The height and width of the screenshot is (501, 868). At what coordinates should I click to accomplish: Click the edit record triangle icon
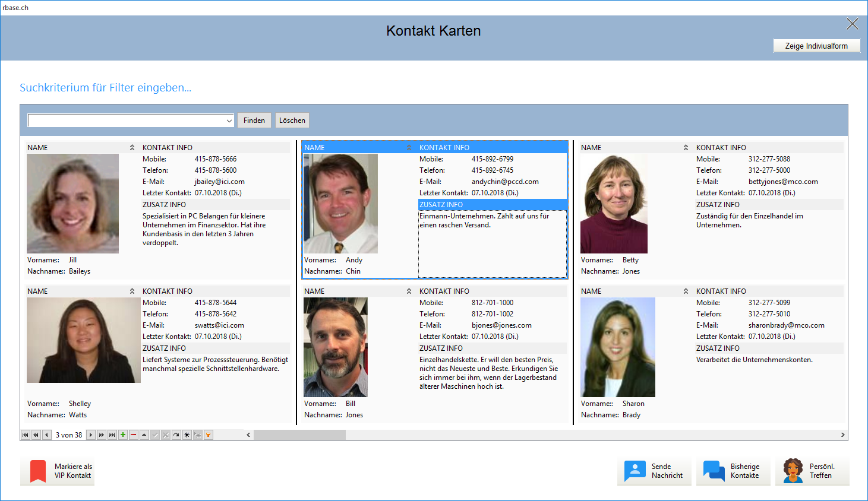[144, 435]
